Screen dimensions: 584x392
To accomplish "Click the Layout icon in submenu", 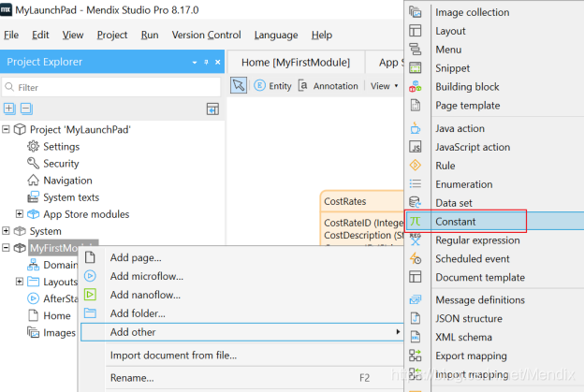I will [x=416, y=31].
